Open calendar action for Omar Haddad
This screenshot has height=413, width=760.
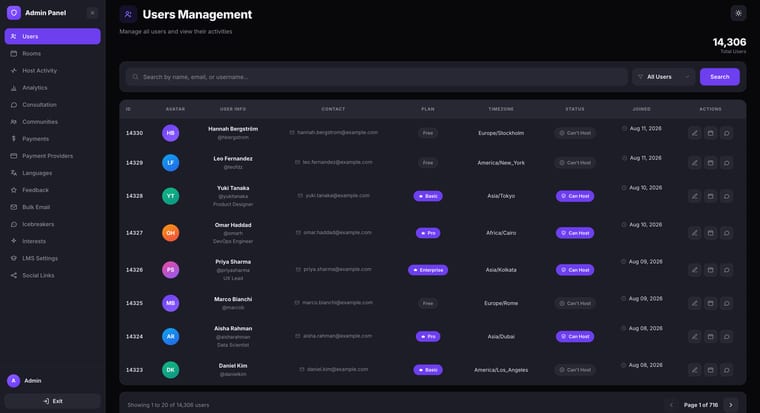[711, 233]
